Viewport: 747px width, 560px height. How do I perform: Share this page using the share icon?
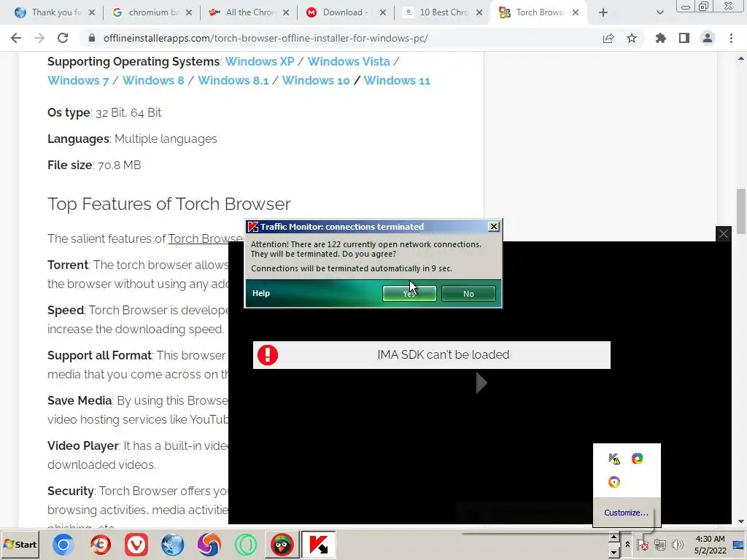[608, 38]
